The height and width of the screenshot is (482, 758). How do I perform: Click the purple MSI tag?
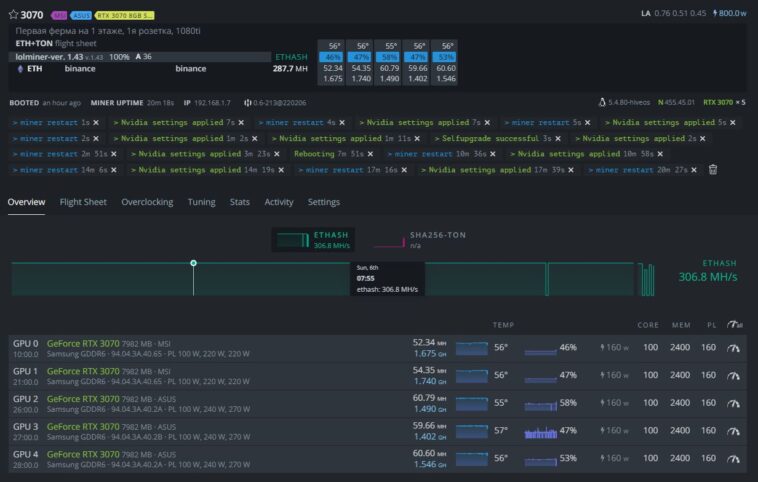tap(58, 15)
